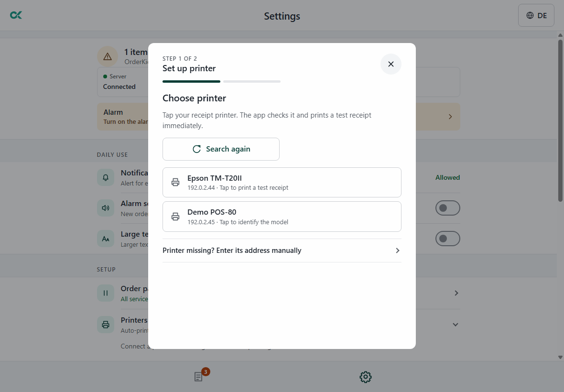Viewport: 564px width, 392px height.
Task: Click the "192.0.2.44" address text
Action: point(201,188)
